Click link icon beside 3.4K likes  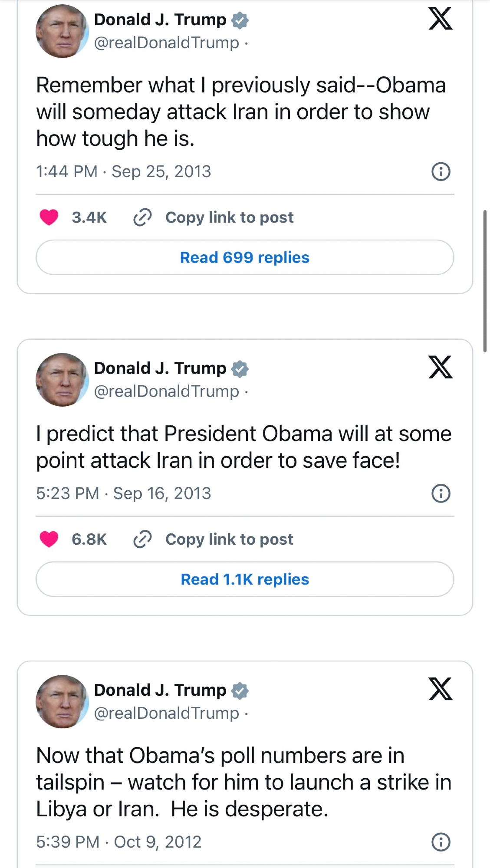click(142, 217)
